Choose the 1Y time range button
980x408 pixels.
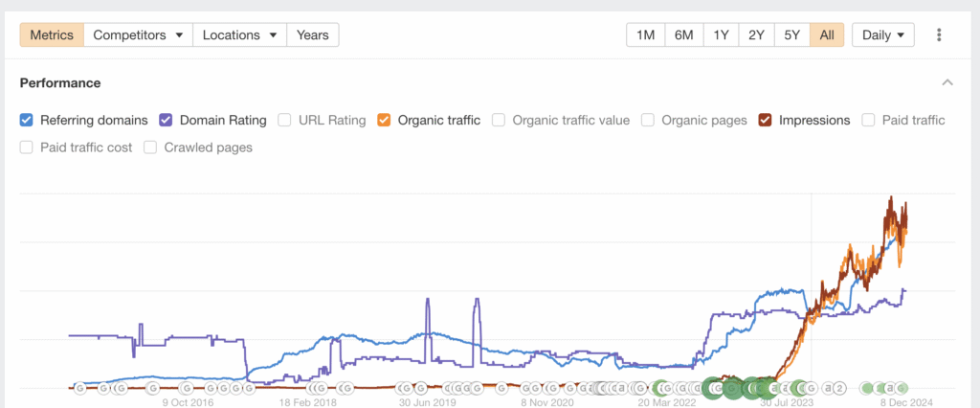coord(721,35)
